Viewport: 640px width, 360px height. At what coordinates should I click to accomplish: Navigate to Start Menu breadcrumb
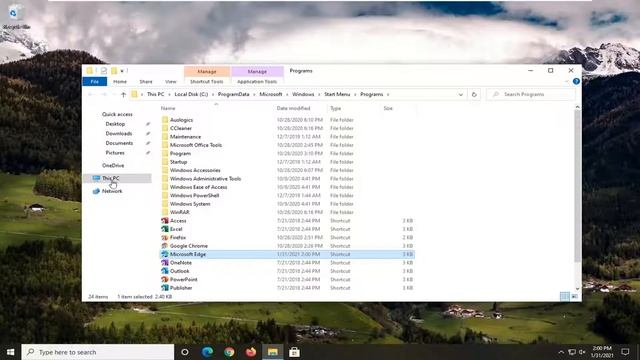[x=337, y=94]
